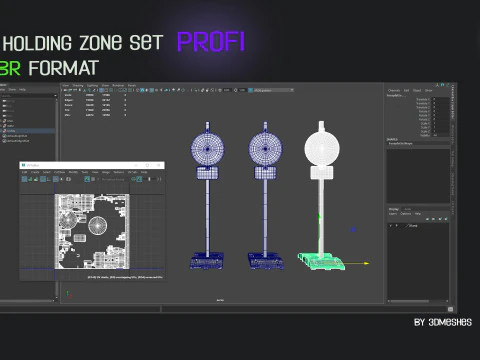Click the Verts heads-up display label
480x360 pixels.
point(68,95)
